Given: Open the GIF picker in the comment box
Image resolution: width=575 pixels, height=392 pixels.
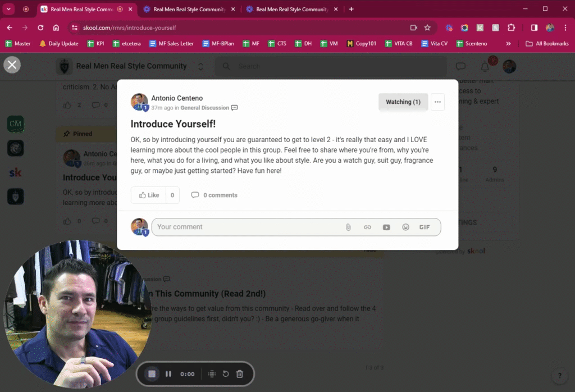Looking at the screenshot, I should pos(425,227).
